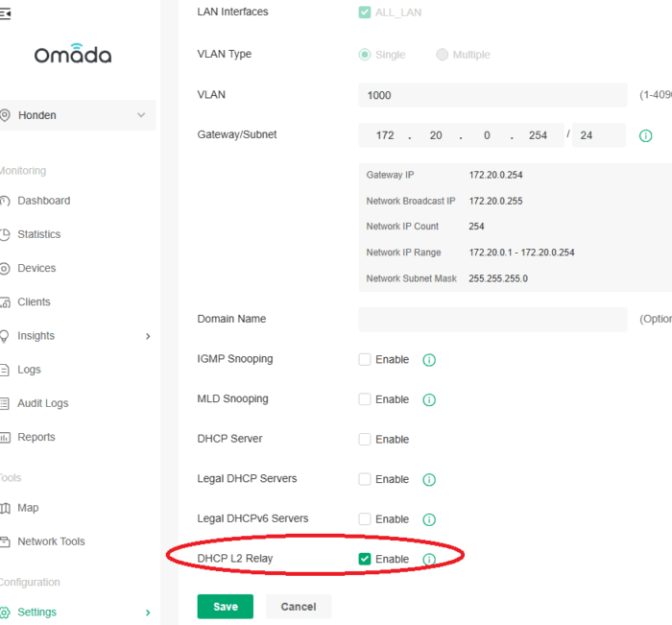Click the Cancel button
Image resolution: width=672 pixels, height=625 pixels.
pos(298,607)
